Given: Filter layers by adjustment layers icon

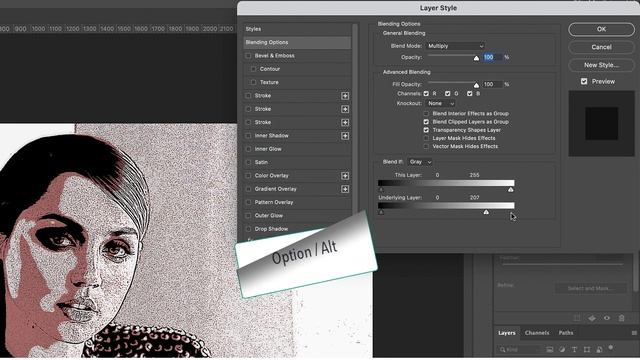Looking at the screenshot, I should coord(562,349).
